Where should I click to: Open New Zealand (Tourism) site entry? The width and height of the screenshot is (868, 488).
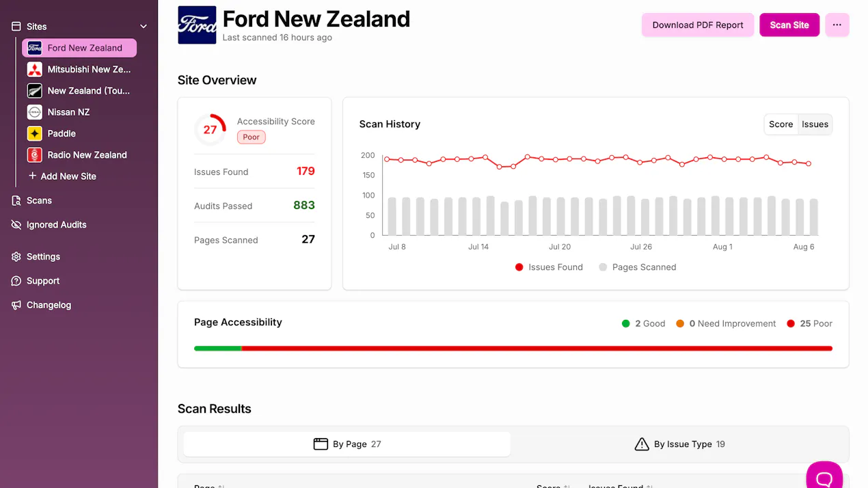79,90
